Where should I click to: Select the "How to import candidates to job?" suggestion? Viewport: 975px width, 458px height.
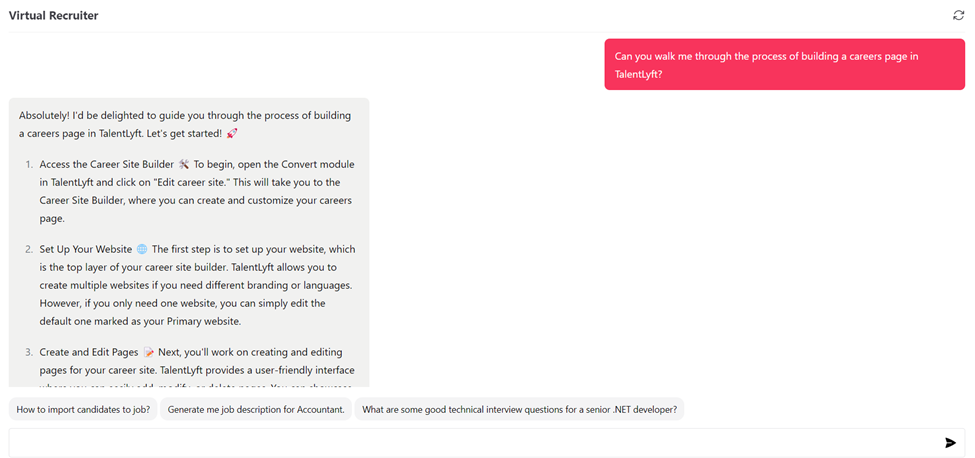83,409
